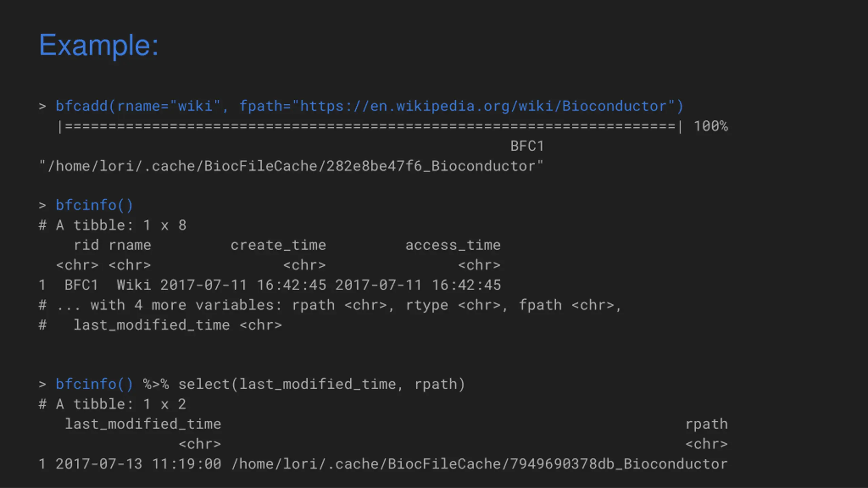Click the '2017-07-13 11:19:00' timestamp value
This screenshot has width=868, height=488.
[x=138, y=464]
